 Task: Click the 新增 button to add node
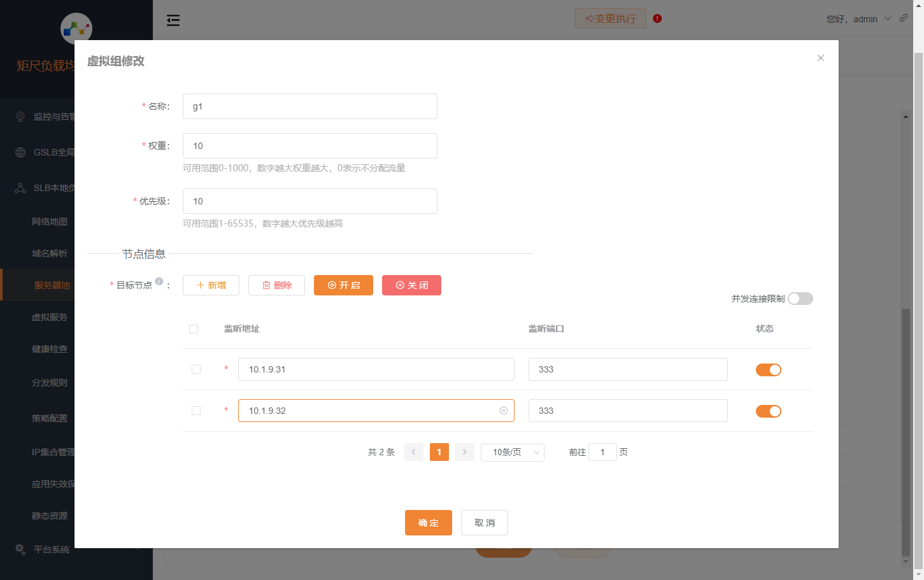click(211, 285)
